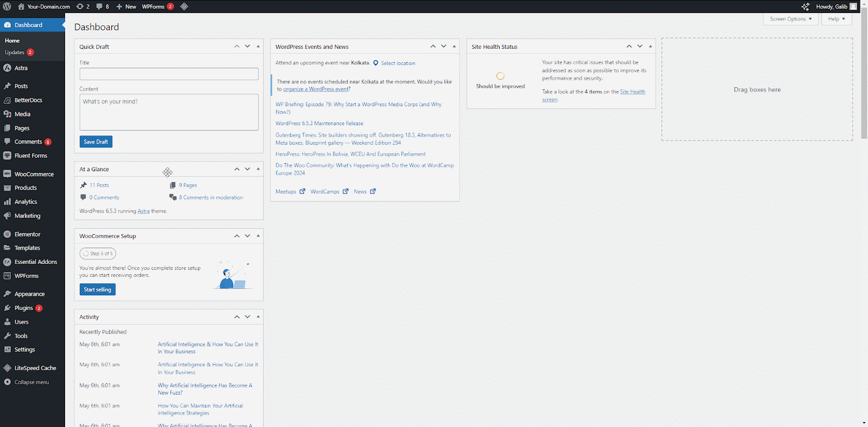Viewport: 868px width, 427px height.
Task: Open WordPress 6.5.3 Maintenance Release link
Action: pyautogui.click(x=320, y=124)
